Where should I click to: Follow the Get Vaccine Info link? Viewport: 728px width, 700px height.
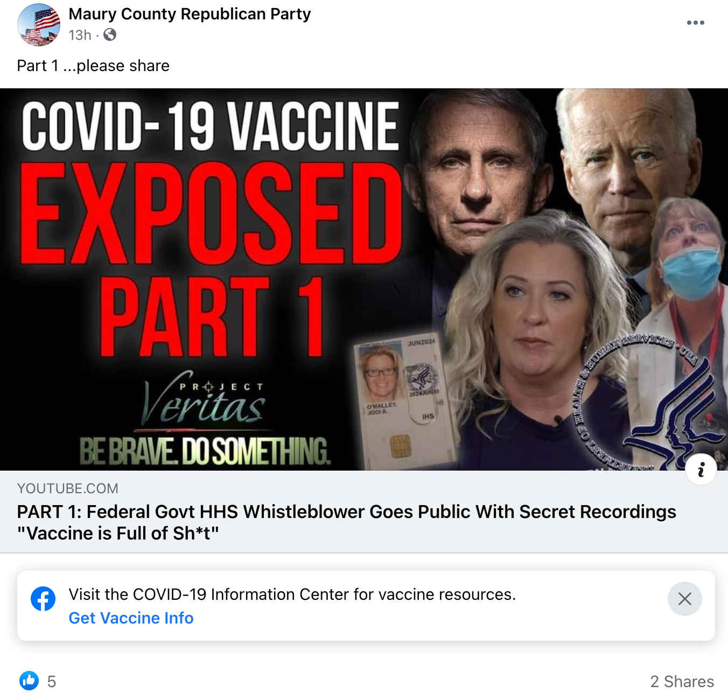click(131, 618)
